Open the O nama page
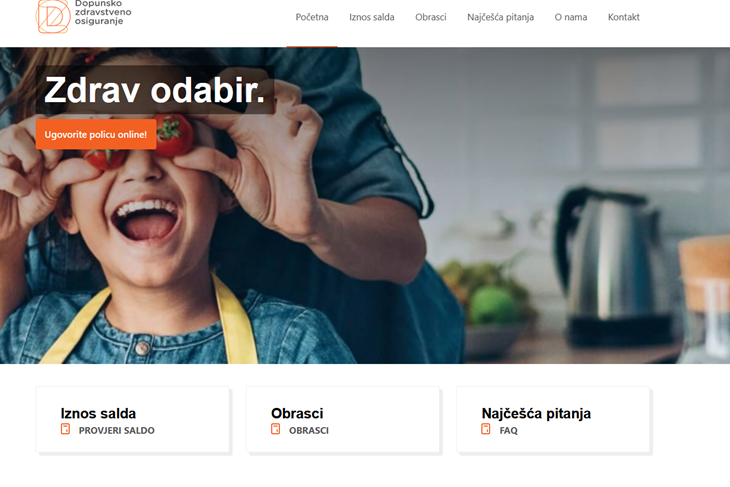The width and height of the screenshot is (730, 487). [571, 17]
